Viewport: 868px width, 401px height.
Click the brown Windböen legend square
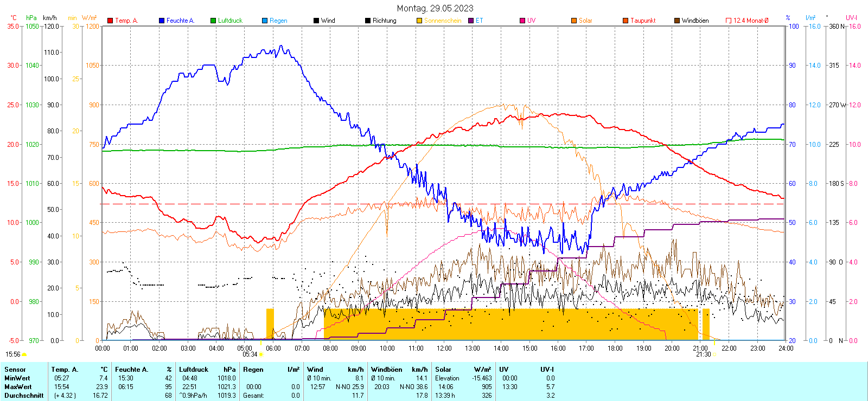click(677, 21)
